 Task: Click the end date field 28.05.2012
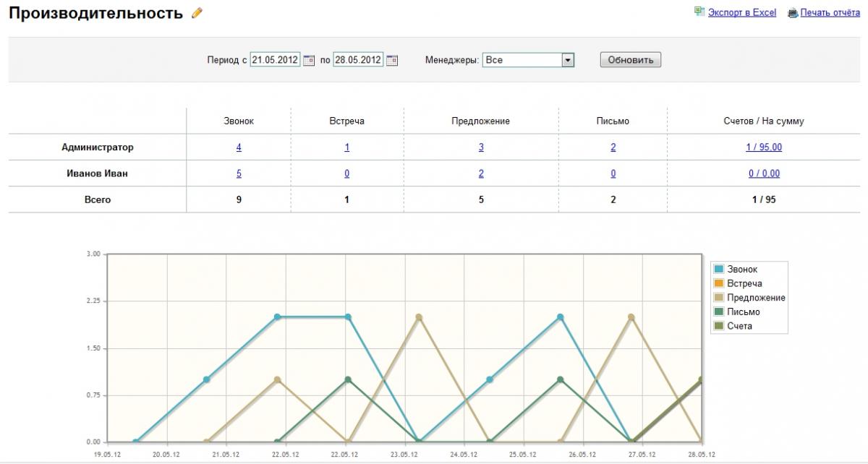point(357,60)
